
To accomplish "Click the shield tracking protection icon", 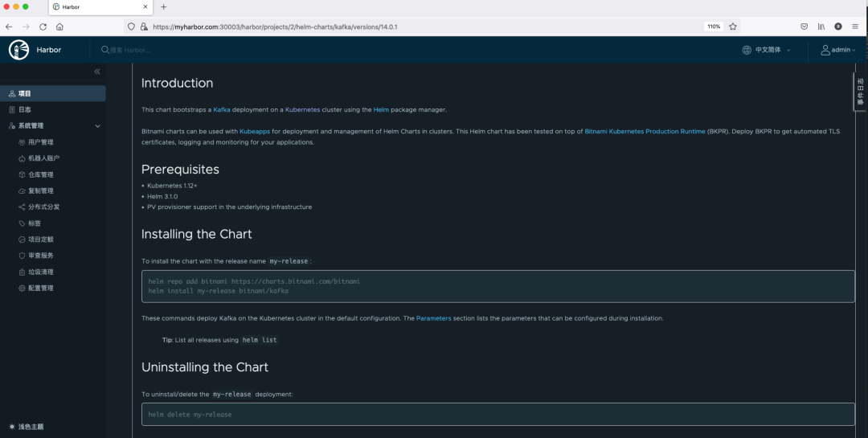I will (x=131, y=27).
